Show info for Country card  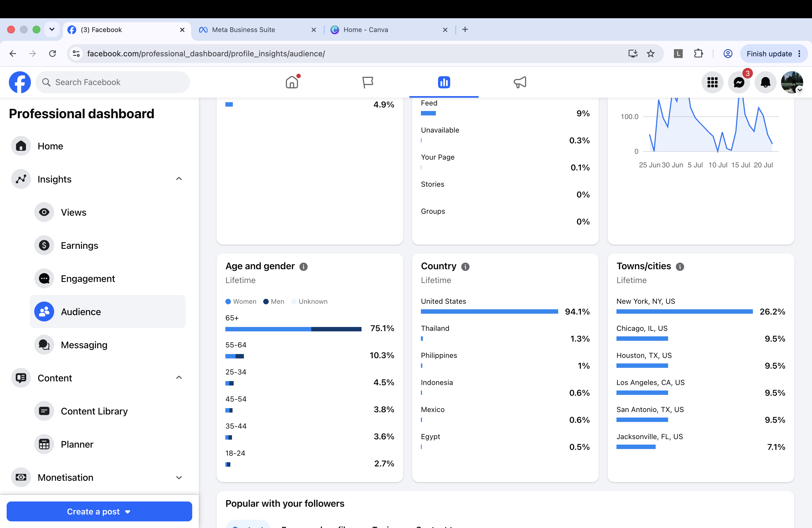click(465, 267)
